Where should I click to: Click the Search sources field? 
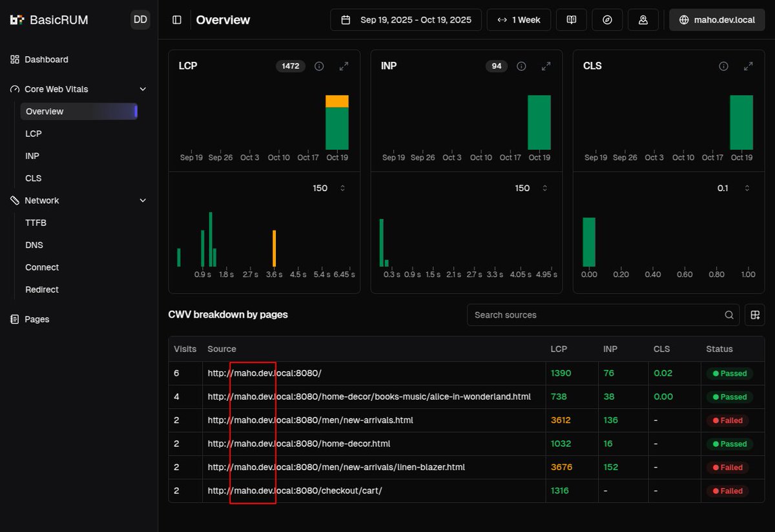[603, 315]
